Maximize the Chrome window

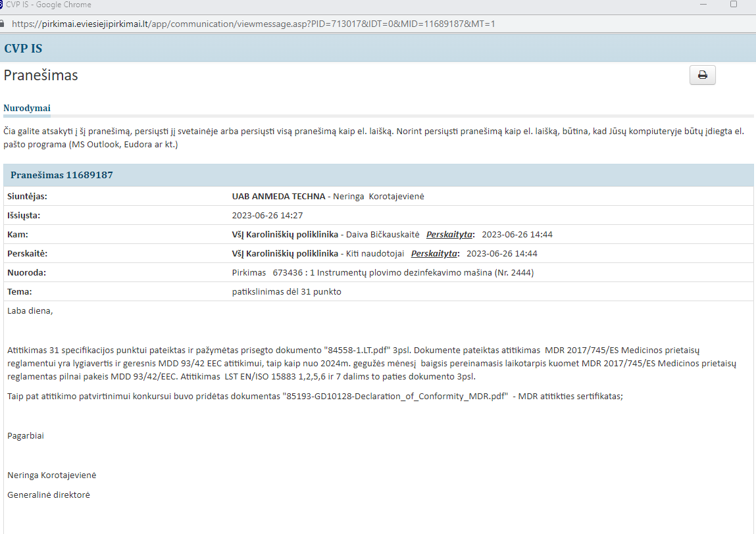click(734, 4)
